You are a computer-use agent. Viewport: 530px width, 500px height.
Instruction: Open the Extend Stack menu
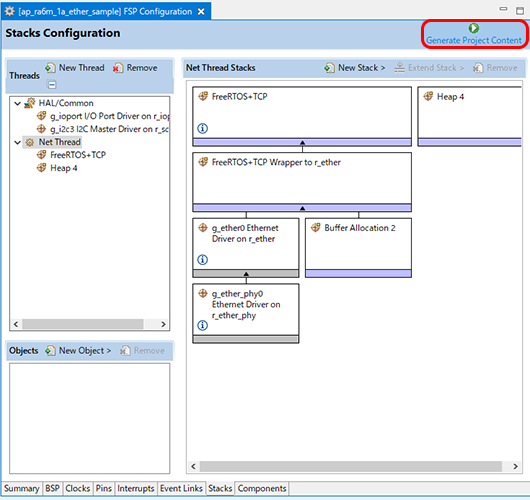coord(429,68)
